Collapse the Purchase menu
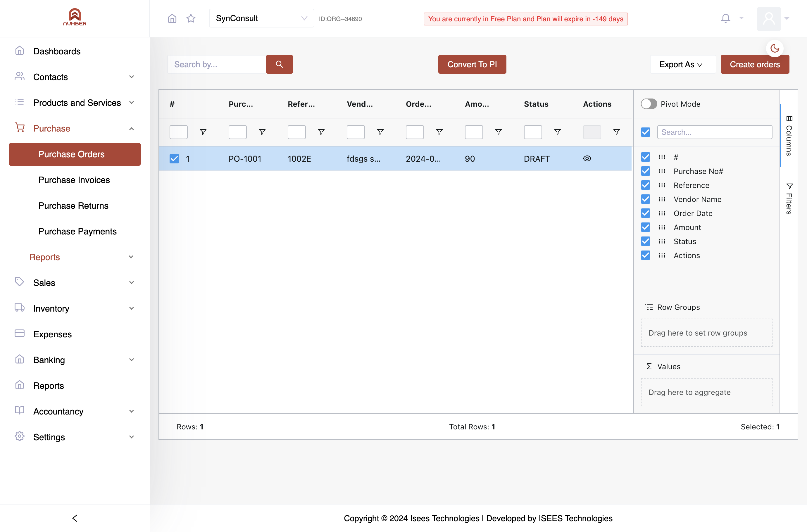 pos(75,129)
